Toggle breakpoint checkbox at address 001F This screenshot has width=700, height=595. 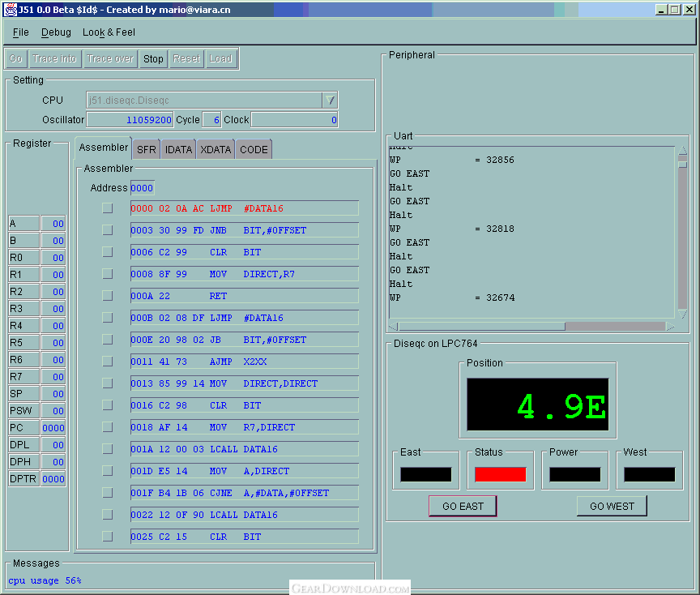pyautogui.click(x=108, y=493)
